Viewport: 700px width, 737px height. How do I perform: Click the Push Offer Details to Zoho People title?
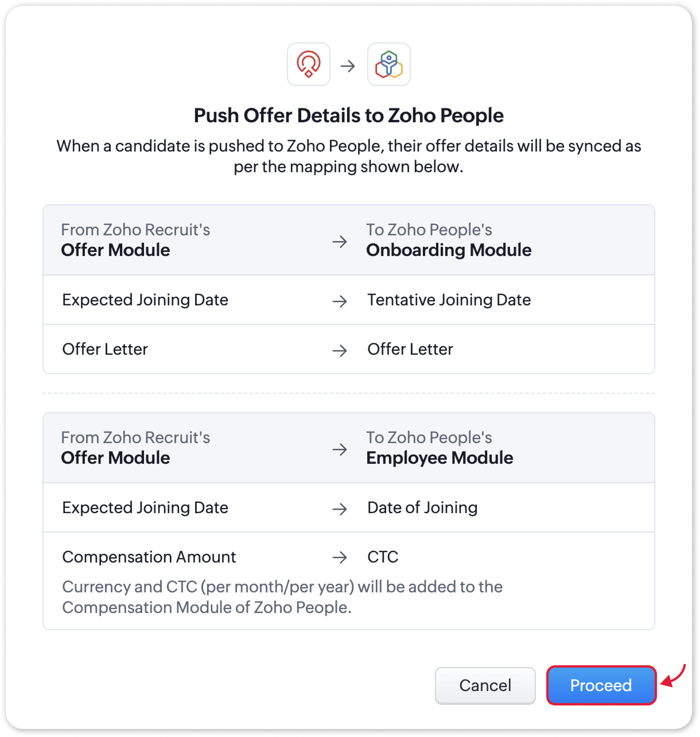tap(349, 115)
